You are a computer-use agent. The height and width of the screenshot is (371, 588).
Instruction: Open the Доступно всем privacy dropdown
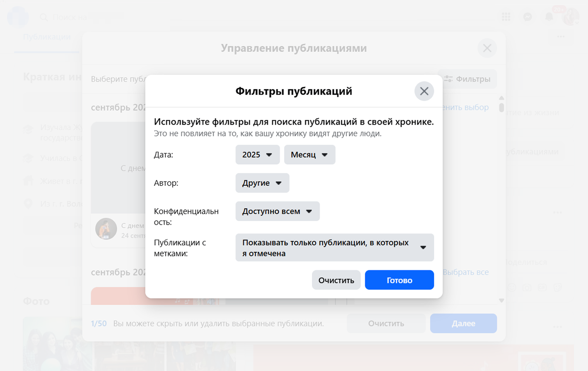coord(277,211)
